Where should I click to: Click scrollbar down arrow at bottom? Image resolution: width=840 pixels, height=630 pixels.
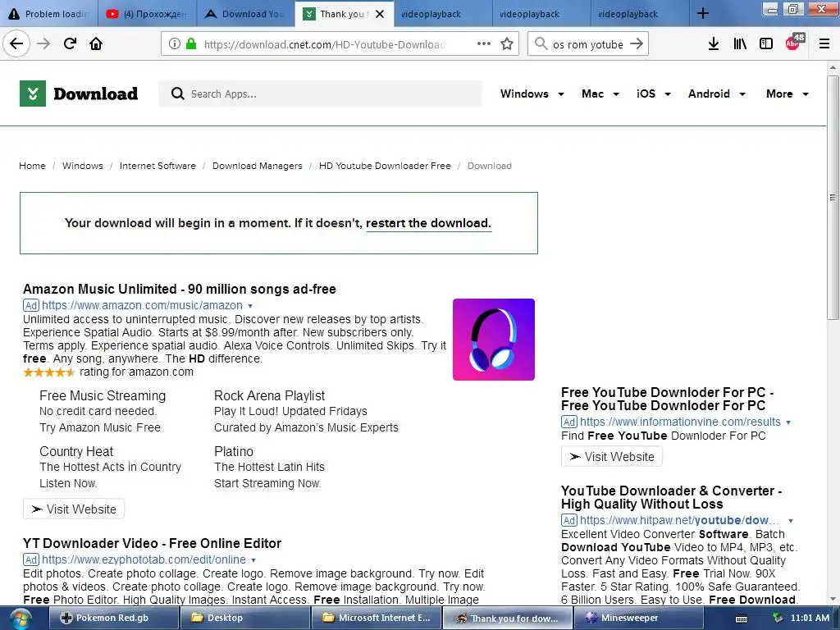coord(833,600)
